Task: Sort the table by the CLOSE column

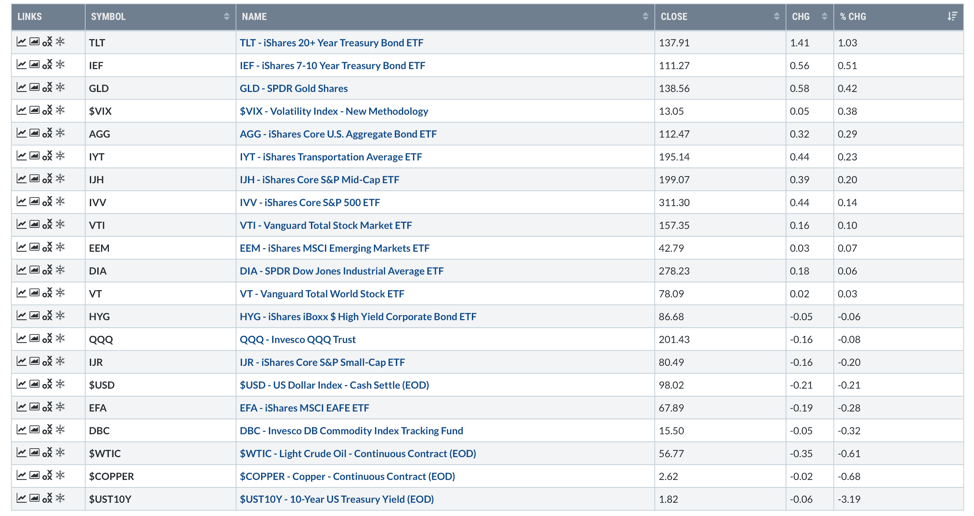Action: point(720,17)
